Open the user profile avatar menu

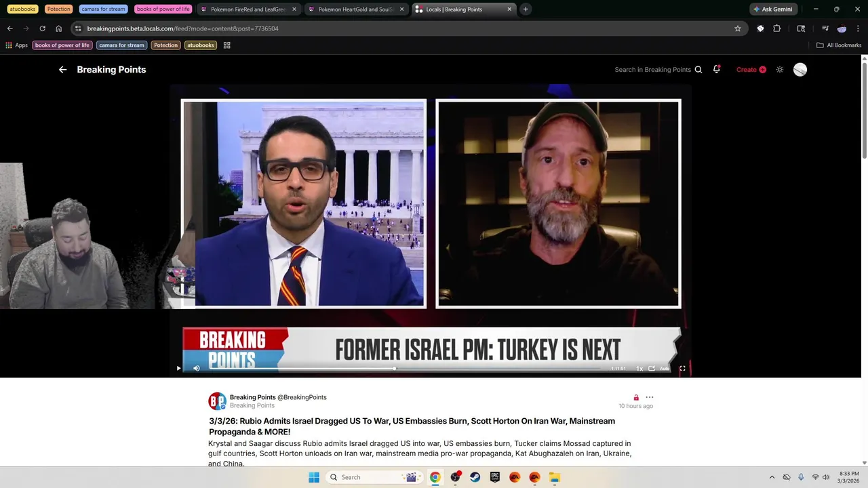pos(800,69)
